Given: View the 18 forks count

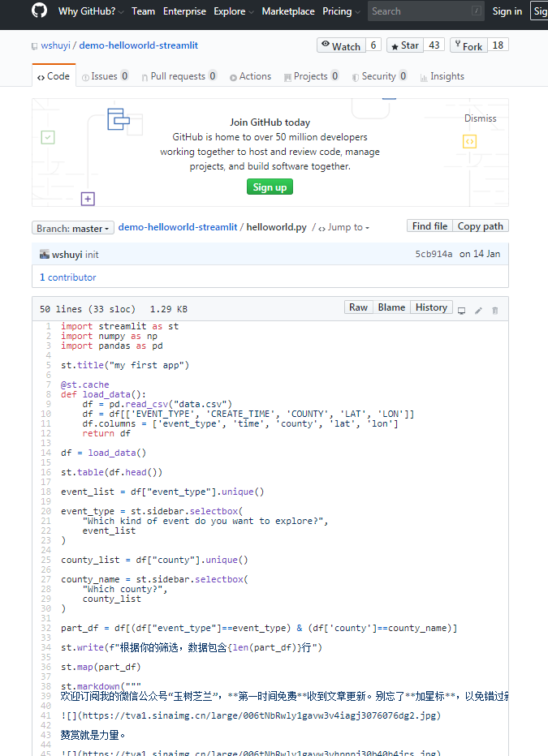Looking at the screenshot, I should coord(498,45).
